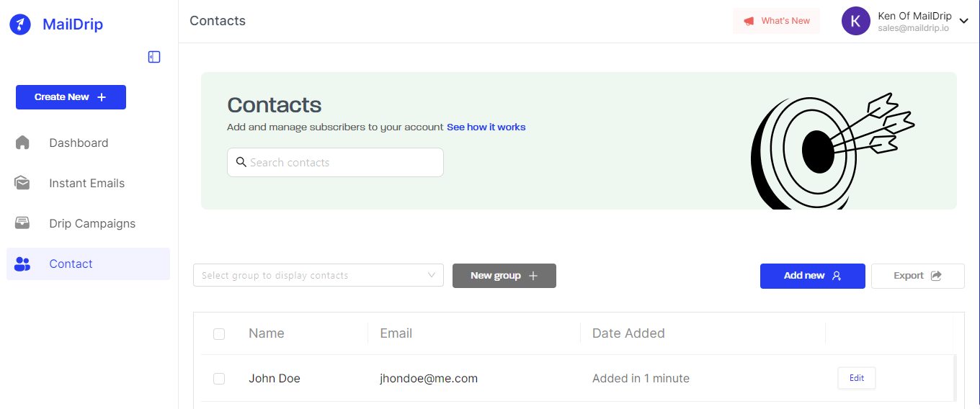Click the Dashboard home icon
Image resolution: width=980 pixels, height=409 pixels.
tap(22, 143)
